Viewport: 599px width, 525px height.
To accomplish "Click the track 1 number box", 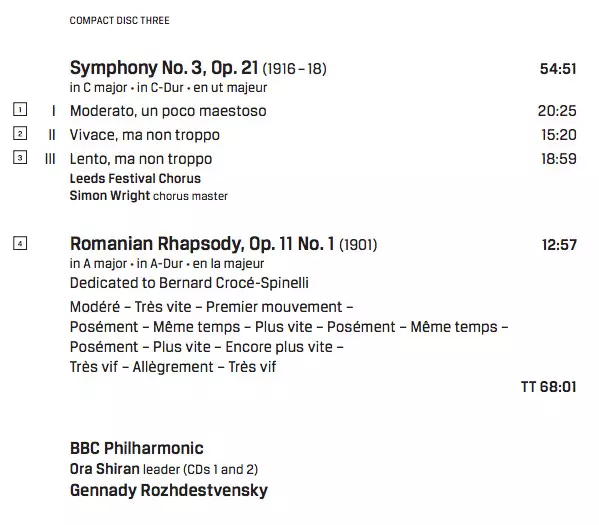I will tap(20, 109).
